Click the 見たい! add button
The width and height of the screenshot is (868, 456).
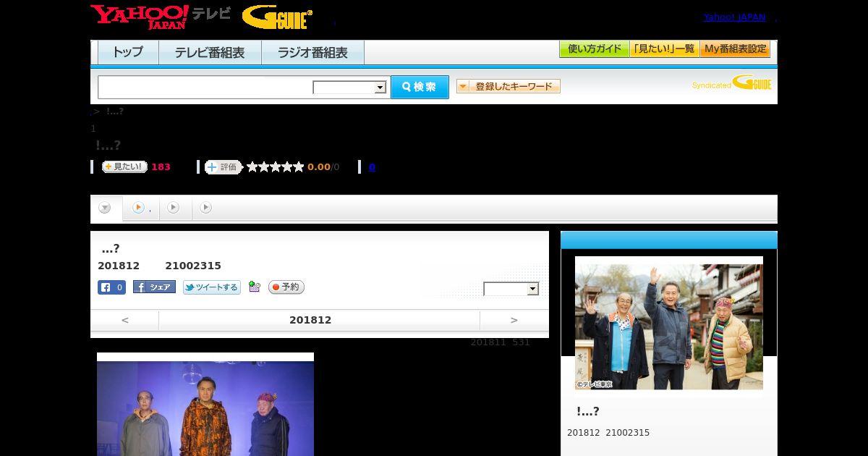[124, 166]
